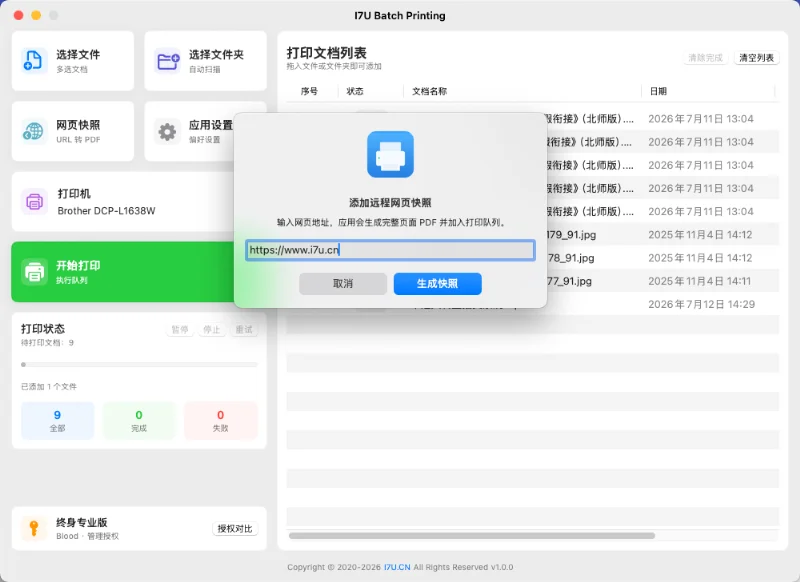Click the Start Printing printer icon

click(34, 271)
